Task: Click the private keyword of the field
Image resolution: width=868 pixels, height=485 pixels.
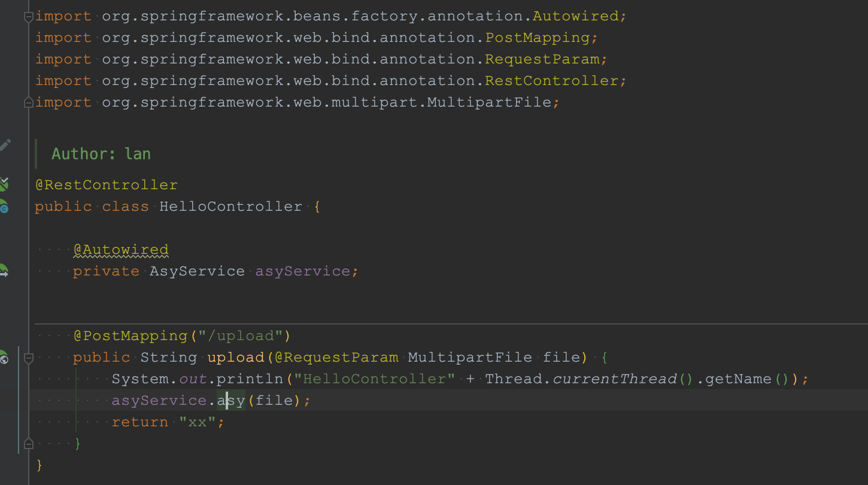Action: tap(107, 271)
